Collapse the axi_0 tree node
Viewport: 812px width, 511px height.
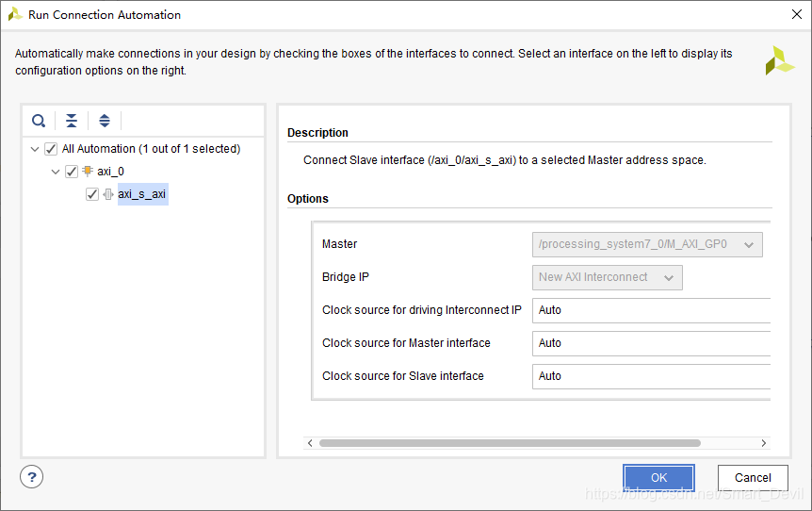click(56, 172)
